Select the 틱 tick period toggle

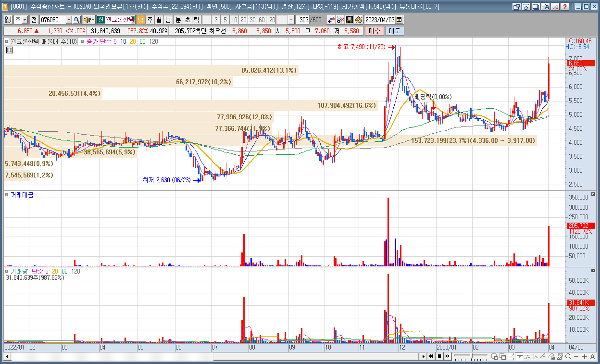pyautogui.click(x=196, y=20)
